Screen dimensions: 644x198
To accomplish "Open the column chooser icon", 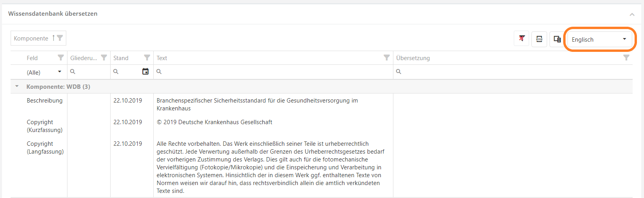I will tap(557, 39).
